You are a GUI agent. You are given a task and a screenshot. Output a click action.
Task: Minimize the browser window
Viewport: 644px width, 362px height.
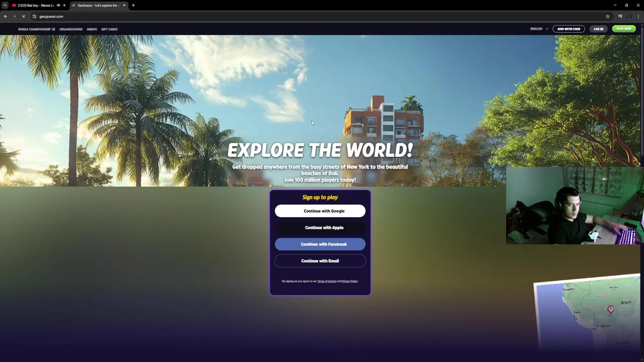[615, 5]
